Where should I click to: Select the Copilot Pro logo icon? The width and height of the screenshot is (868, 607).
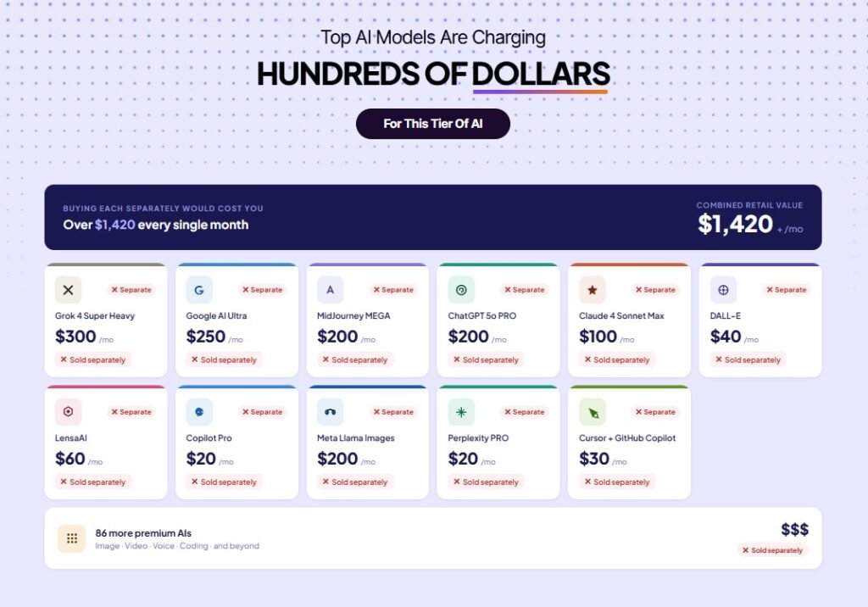click(x=199, y=412)
